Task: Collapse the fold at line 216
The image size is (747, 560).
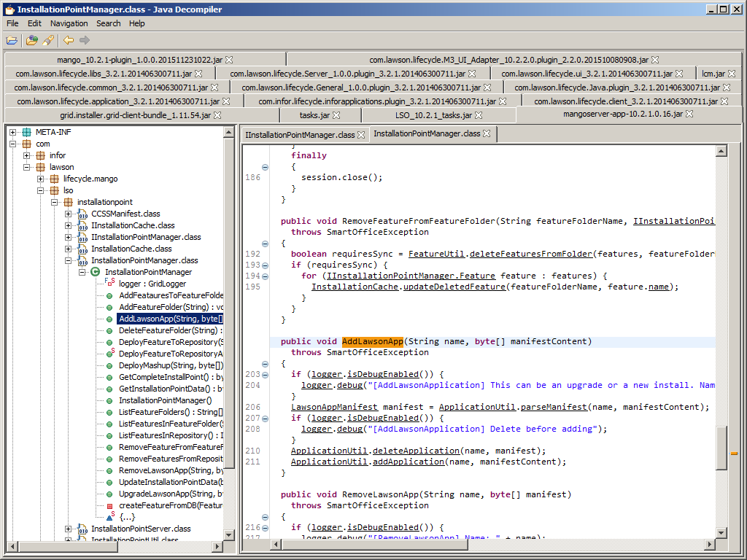Action: pos(265,527)
